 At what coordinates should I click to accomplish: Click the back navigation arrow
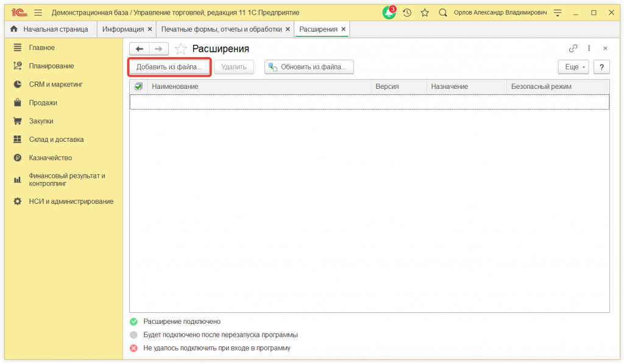pyautogui.click(x=140, y=49)
